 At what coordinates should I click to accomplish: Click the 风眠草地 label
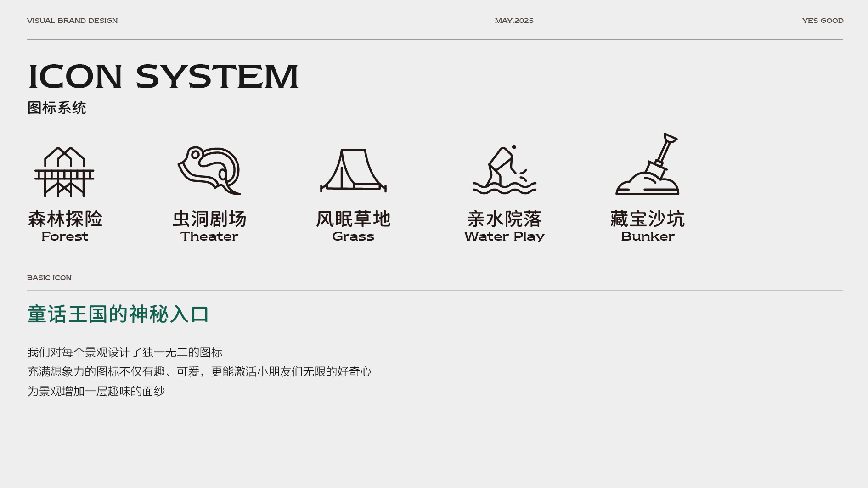pos(353,219)
